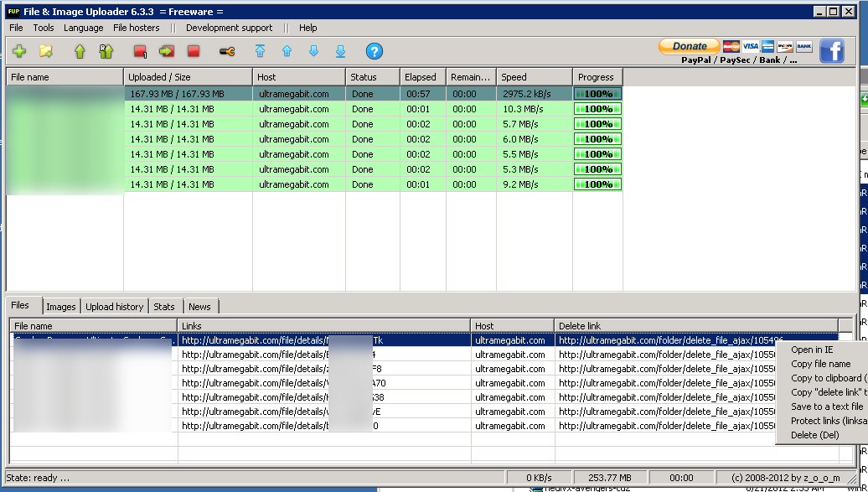Click the stop-all red square icon
Screen dimensions: 868x492
[x=194, y=51]
